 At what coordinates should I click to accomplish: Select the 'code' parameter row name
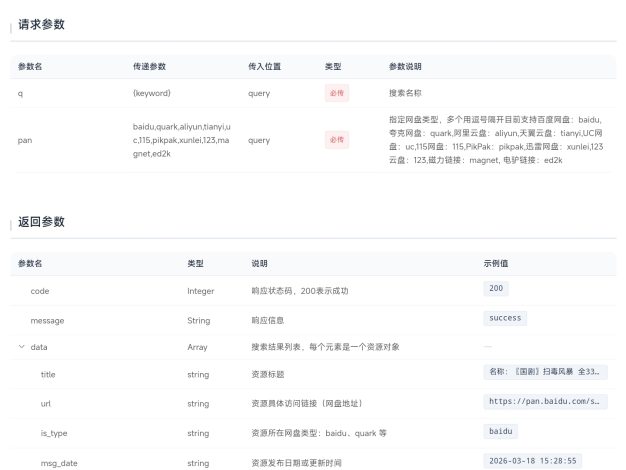coord(40,291)
